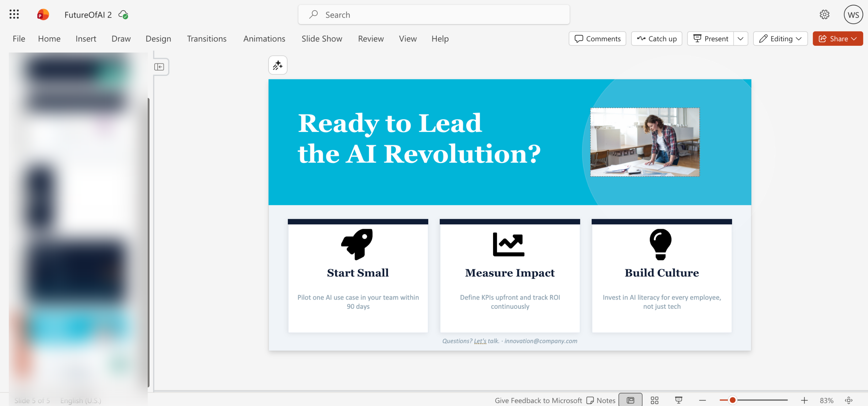The image size is (868, 406).
Task: Open the Transitions tab
Action: 206,39
